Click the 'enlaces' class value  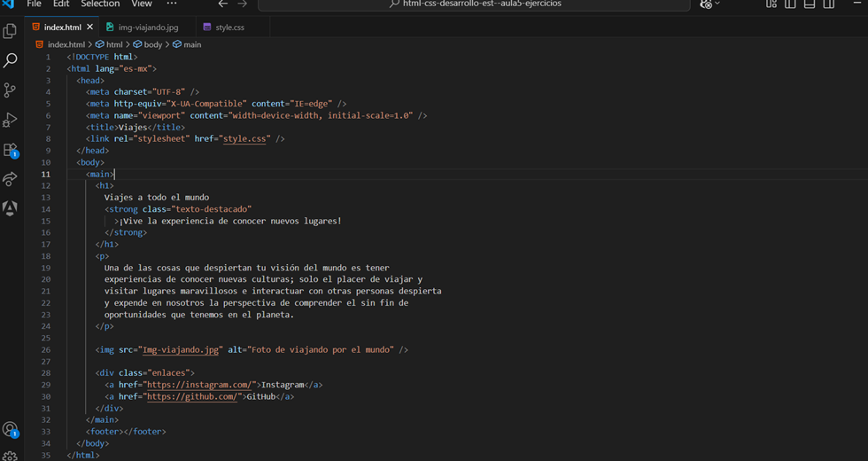170,373
